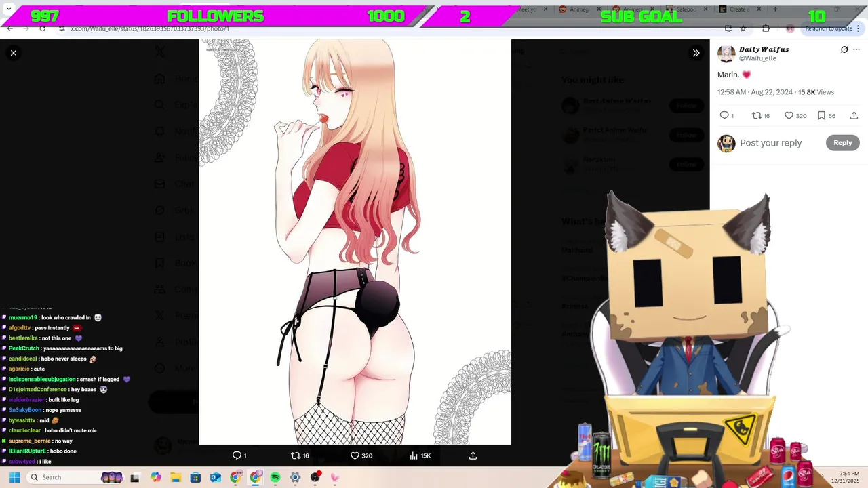The height and width of the screenshot is (488, 868).
Task: Click the x.com address bar URL
Action: pos(150,28)
